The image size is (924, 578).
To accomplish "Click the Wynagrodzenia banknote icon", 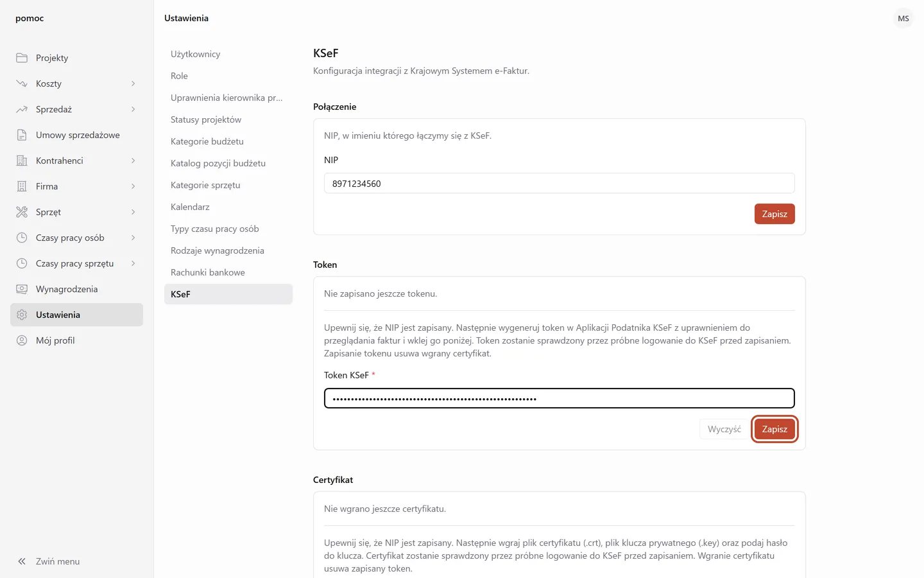I will click(22, 289).
